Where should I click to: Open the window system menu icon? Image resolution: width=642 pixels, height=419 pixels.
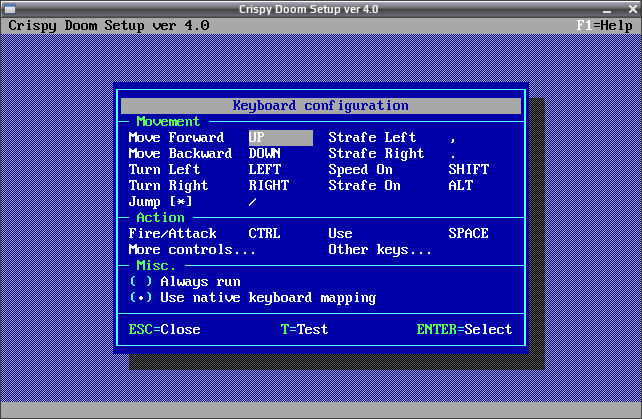(x=9, y=9)
